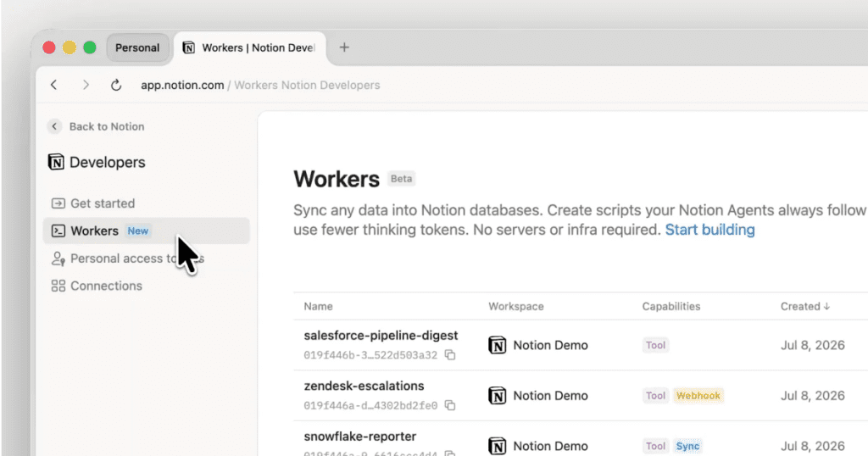Screen dimensions: 868x456
Task: Click Notion Demo in salesforce-pipeline-digest row
Action: click(x=550, y=345)
